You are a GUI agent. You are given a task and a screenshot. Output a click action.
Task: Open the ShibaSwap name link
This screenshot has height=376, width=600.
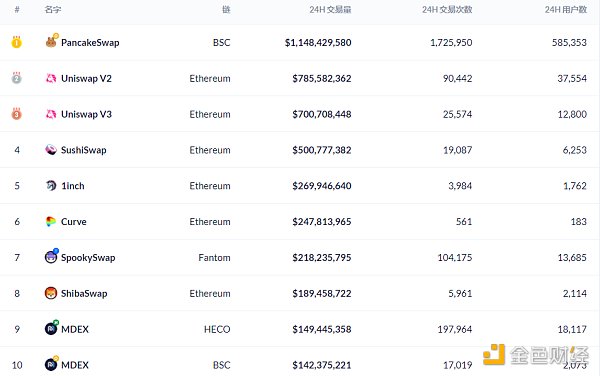click(x=84, y=293)
